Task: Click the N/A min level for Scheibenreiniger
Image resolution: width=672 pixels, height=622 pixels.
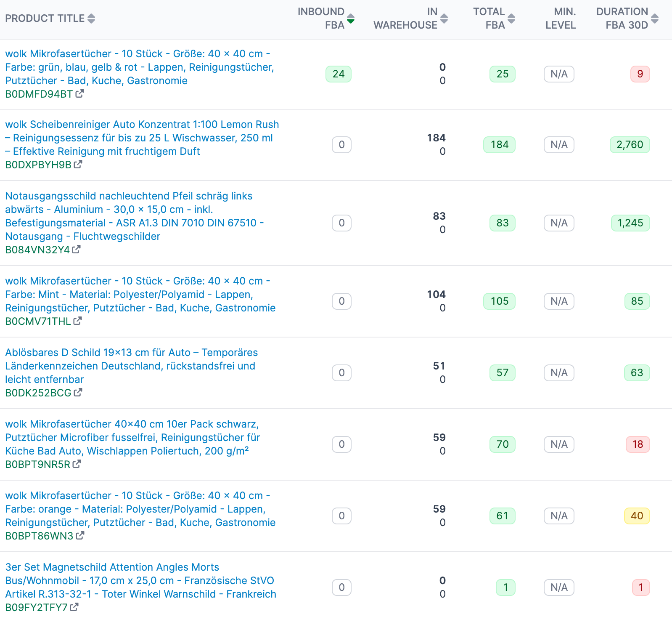Action: [559, 145]
